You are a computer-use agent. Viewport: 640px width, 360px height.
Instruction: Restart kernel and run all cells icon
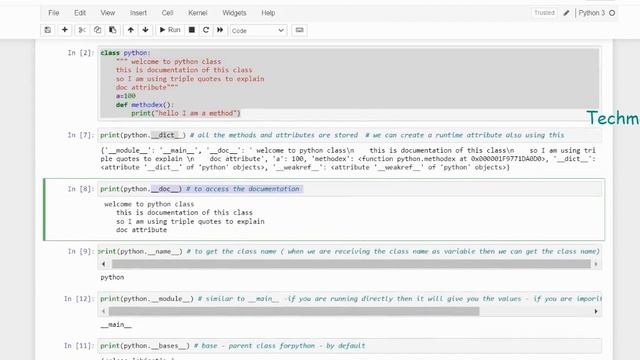tap(220, 30)
